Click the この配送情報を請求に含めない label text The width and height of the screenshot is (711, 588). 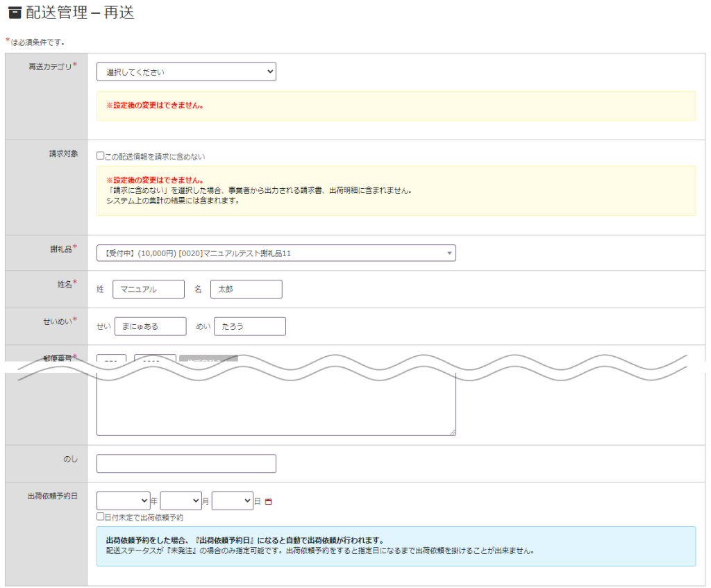coord(154,157)
